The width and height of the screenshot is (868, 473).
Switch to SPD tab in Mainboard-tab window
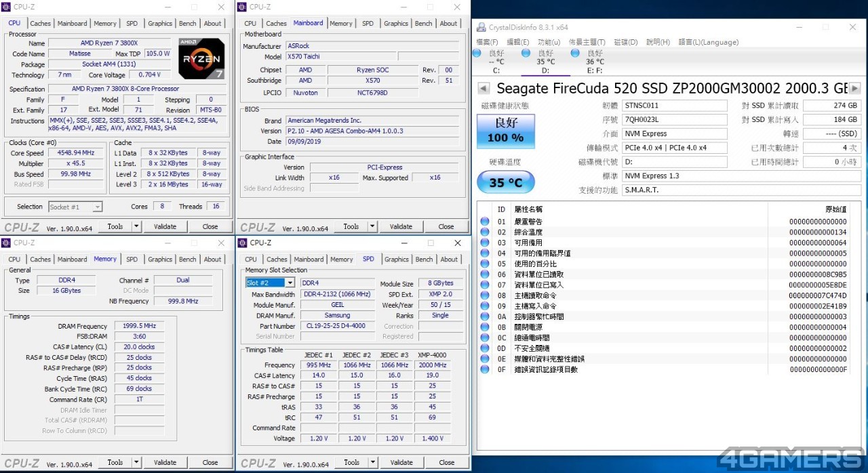(368, 23)
